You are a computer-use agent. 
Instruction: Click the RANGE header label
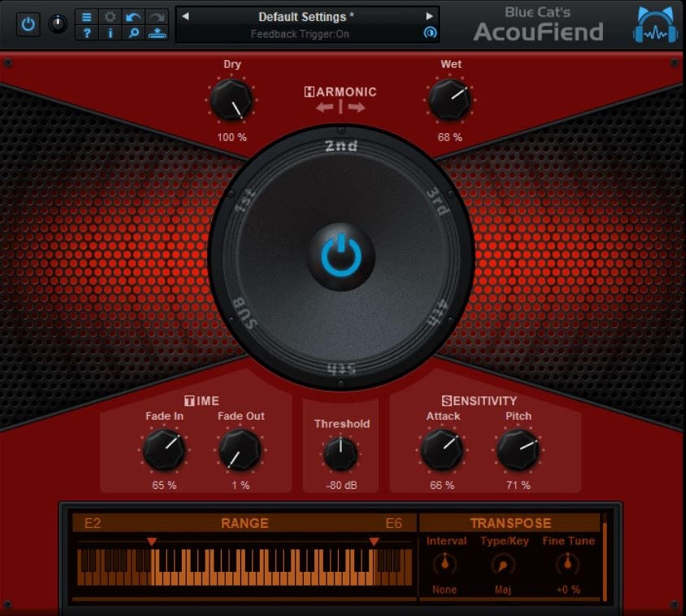coord(245,523)
